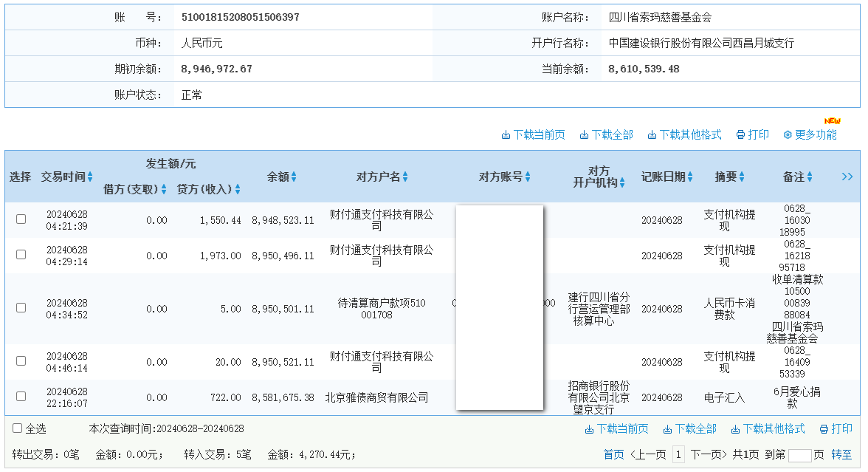Click the 8,581,675.38 balance cell
Image resolution: width=868 pixels, height=472 pixels.
283,397
